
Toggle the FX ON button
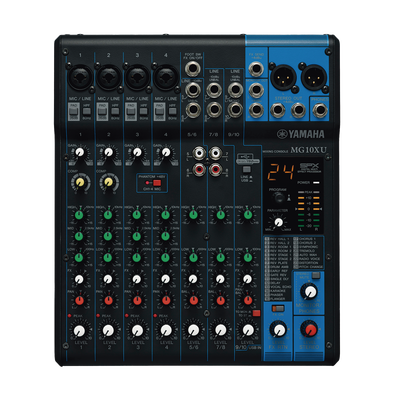[x=278, y=308]
